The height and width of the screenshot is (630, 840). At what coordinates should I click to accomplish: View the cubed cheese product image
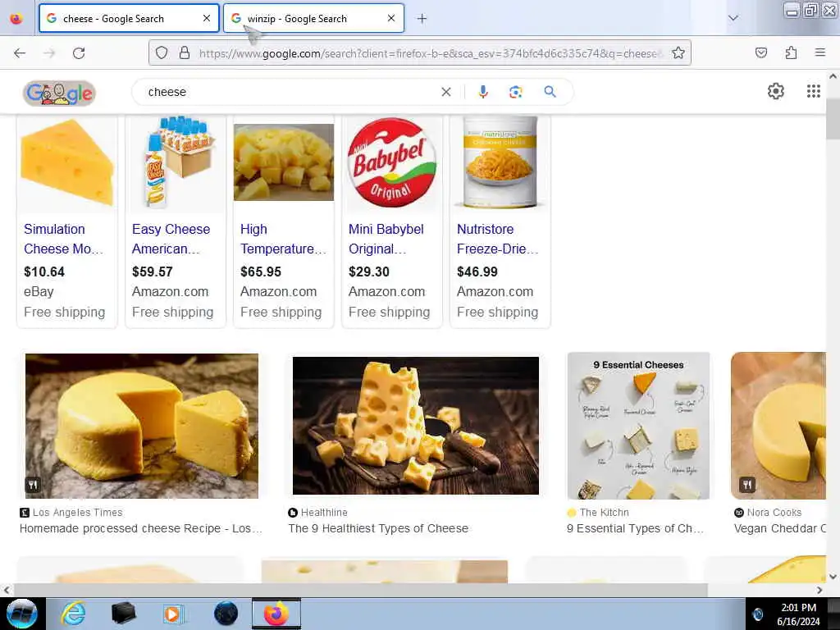click(x=284, y=163)
